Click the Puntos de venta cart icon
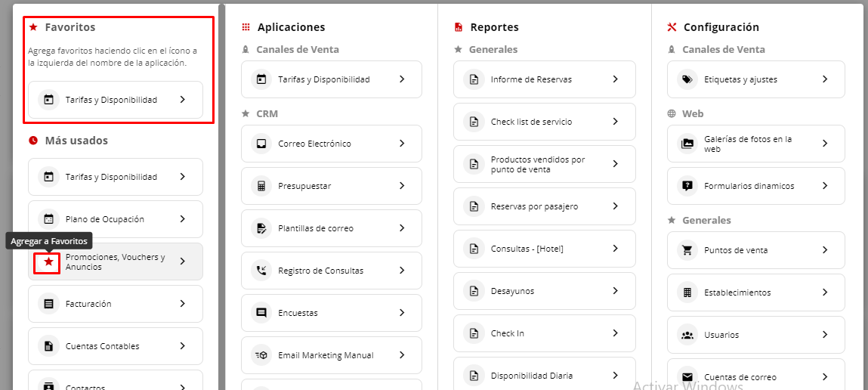Screen dimensions: 868x390 pos(687,250)
